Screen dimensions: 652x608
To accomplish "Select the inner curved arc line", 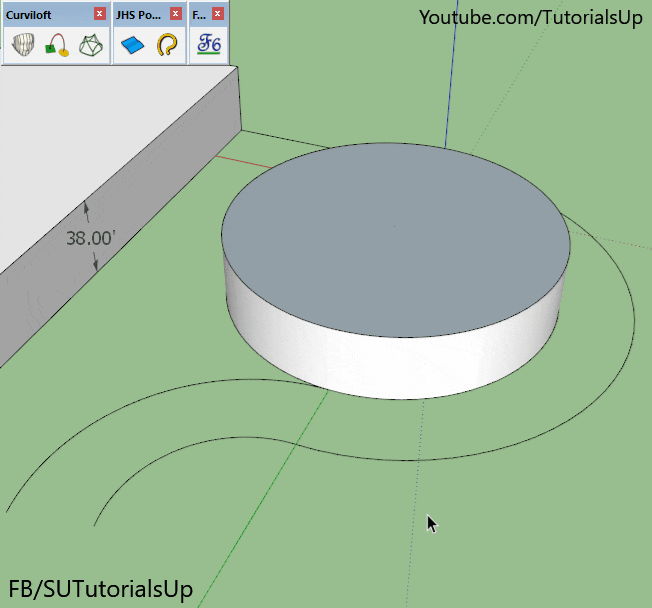I will (150, 470).
